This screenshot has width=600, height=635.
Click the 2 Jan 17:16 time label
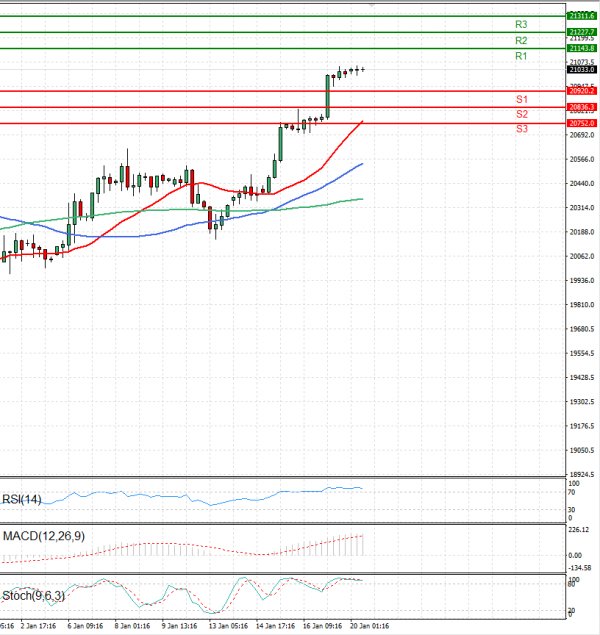coord(38,626)
